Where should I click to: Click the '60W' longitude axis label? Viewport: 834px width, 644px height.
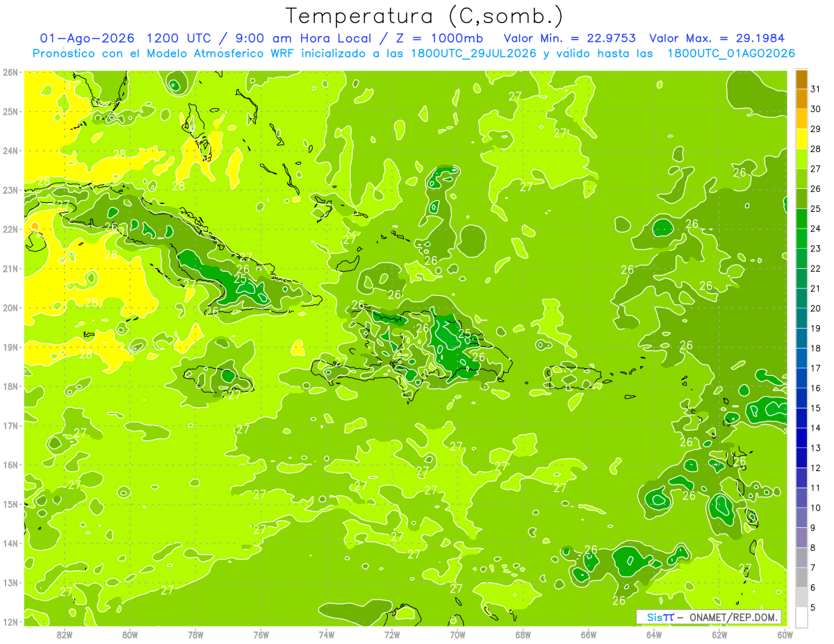785,635
